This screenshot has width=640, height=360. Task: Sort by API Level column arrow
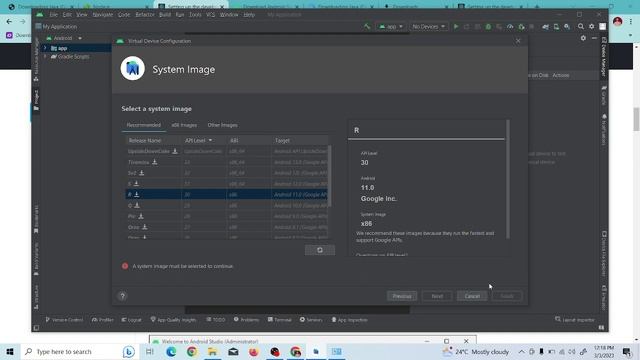[210, 140]
